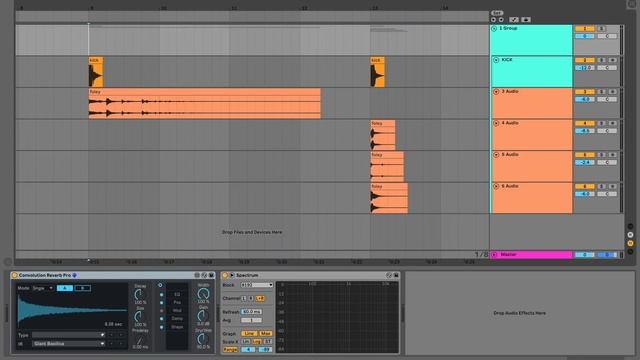Toggle the reverb Pos section
The width and height of the screenshot is (640, 360).
point(161,302)
